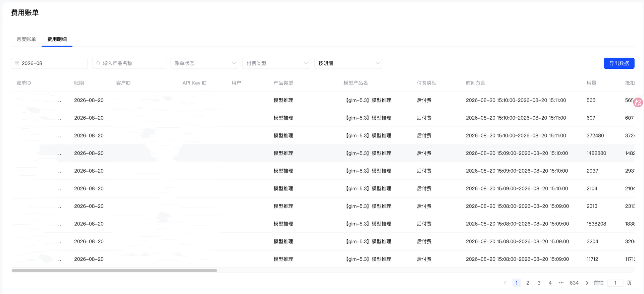Open the 账单状态 dropdown
The width and height of the screenshot is (644, 294).
(204, 63)
